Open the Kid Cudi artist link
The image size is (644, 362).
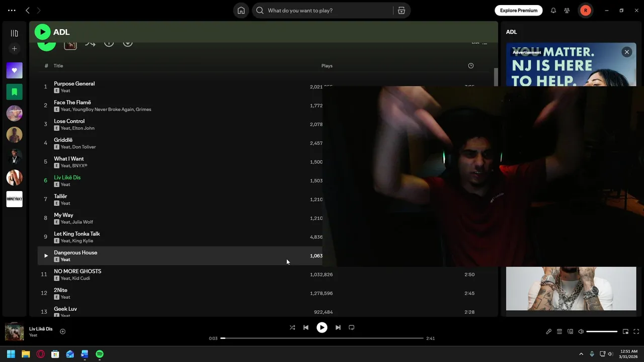coord(81,279)
